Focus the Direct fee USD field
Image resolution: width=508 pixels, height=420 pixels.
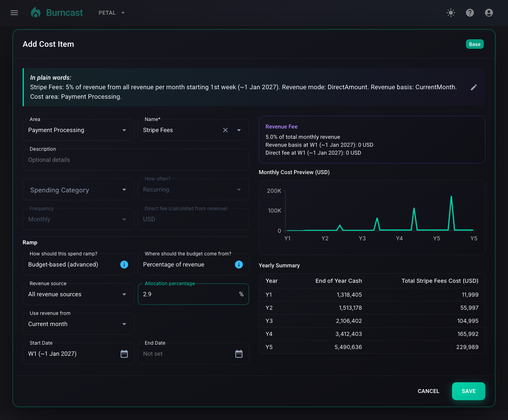(193, 219)
